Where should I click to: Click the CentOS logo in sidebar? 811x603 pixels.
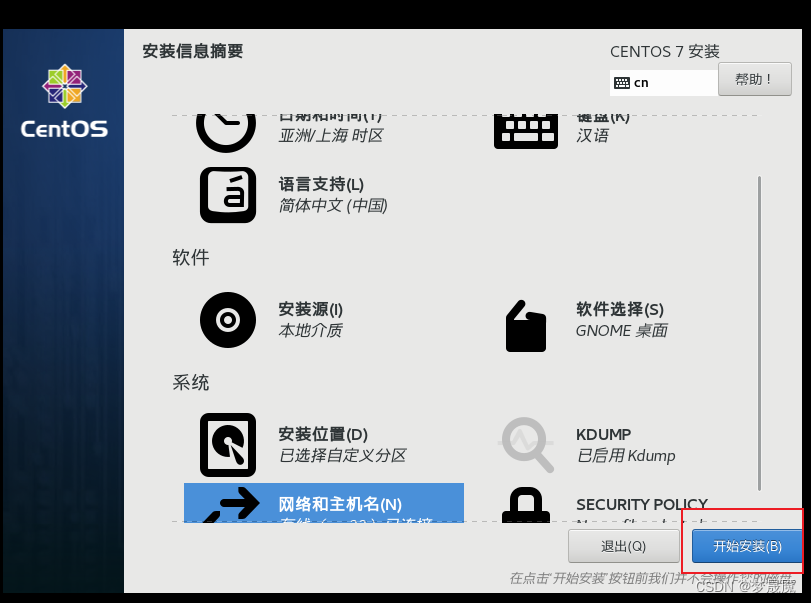(64, 101)
